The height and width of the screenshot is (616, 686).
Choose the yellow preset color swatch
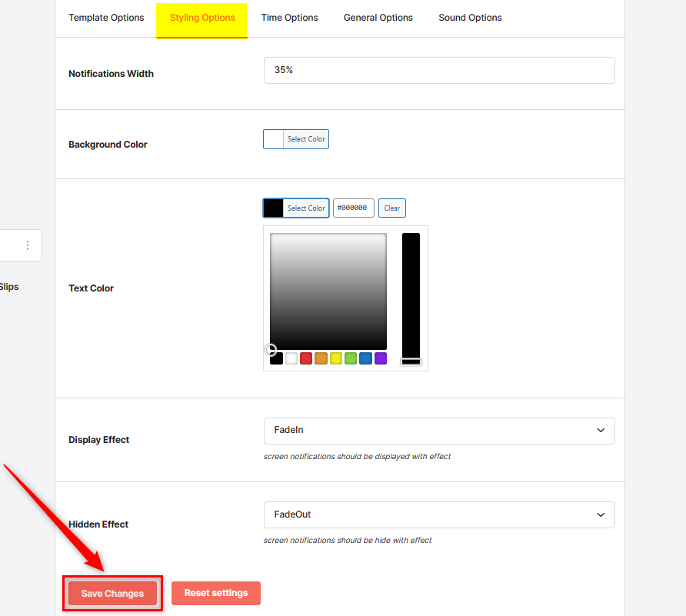coord(335,358)
